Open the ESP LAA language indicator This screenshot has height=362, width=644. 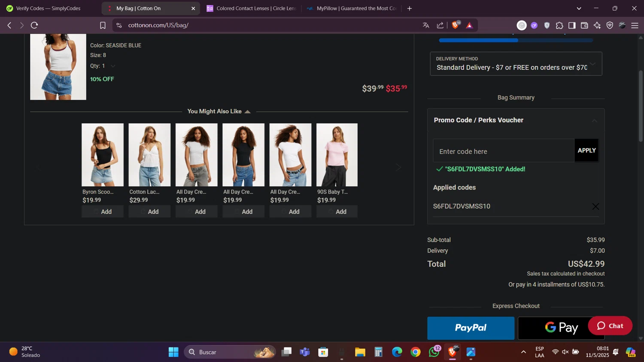point(540,352)
